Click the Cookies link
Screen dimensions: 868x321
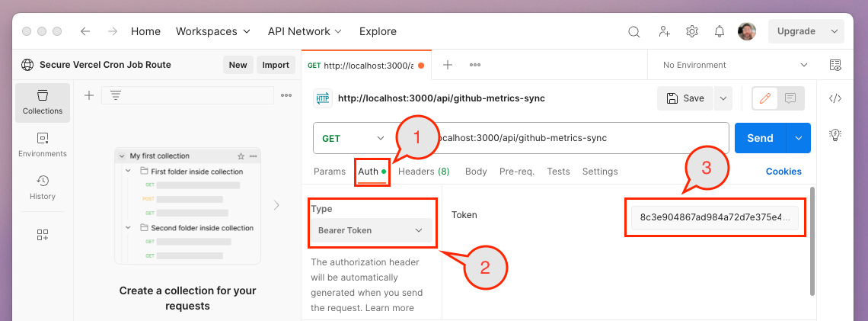(783, 172)
